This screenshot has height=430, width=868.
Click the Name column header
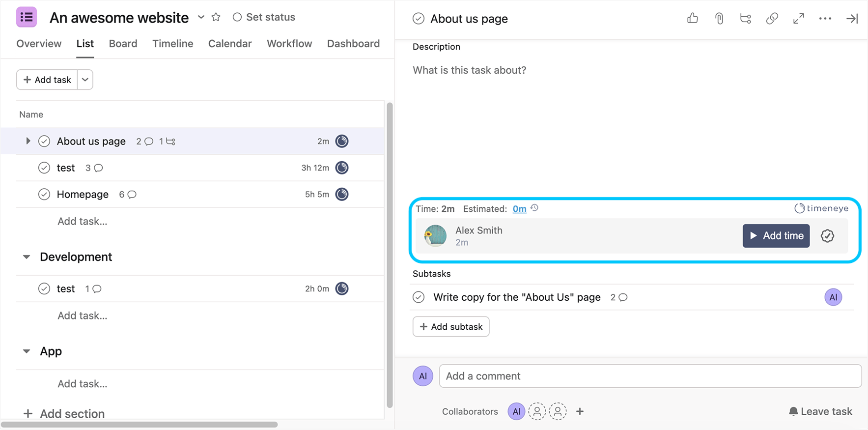(31, 115)
